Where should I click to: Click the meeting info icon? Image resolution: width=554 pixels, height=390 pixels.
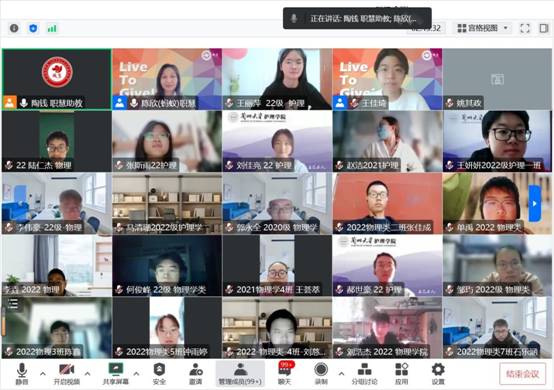coord(14,28)
